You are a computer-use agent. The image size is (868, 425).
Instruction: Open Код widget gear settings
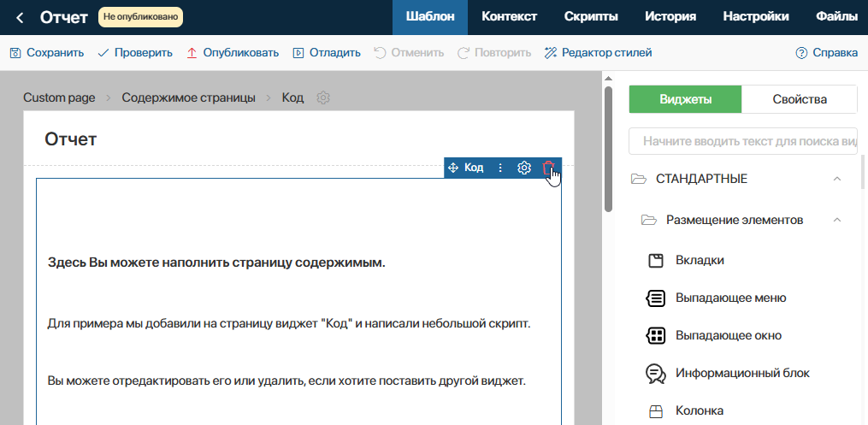523,168
